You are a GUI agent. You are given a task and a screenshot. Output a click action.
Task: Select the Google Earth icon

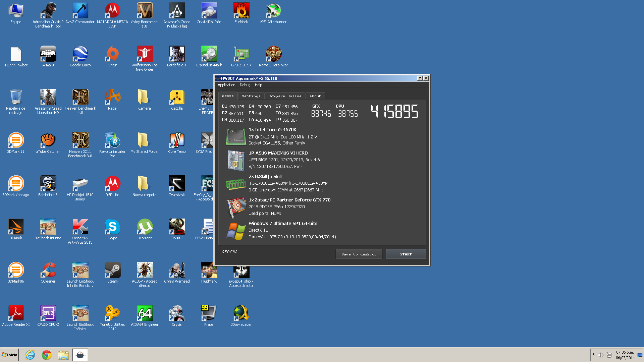click(80, 57)
